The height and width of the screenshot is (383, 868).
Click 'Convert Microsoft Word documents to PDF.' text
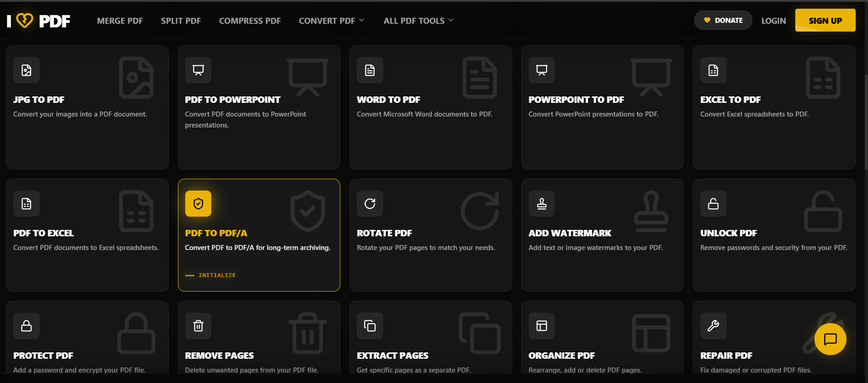(x=424, y=114)
